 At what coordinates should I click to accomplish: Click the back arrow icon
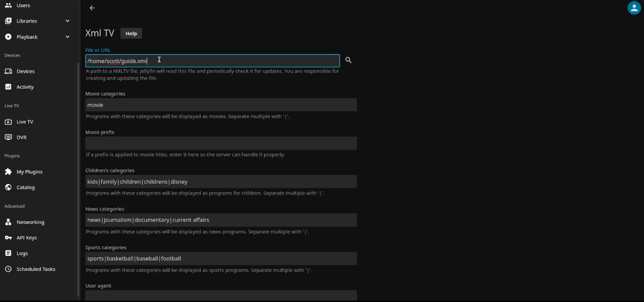coord(92,8)
